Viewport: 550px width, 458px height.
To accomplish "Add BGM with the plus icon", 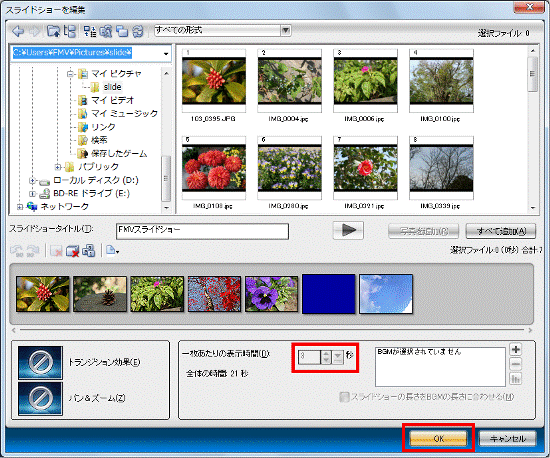I will click(x=515, y=349).
